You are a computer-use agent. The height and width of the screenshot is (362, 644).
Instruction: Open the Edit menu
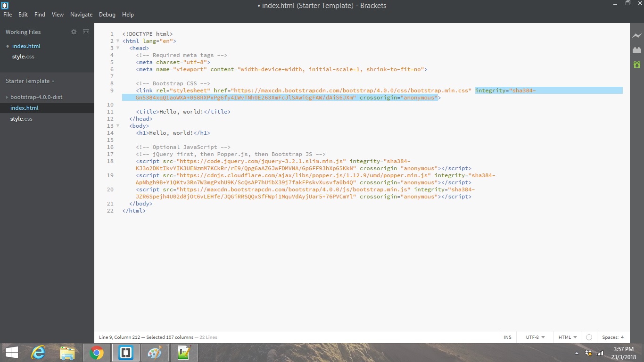click(x=23, y=15)
